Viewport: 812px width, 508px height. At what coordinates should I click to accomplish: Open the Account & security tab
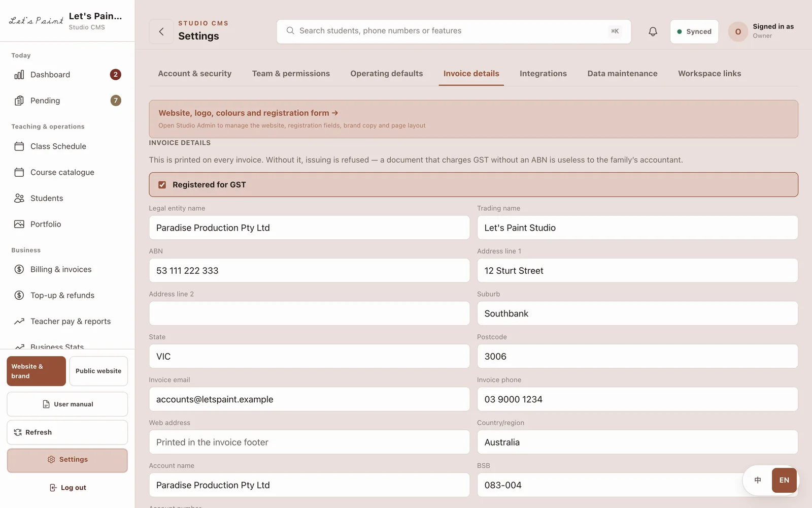[x=195, y=74]
